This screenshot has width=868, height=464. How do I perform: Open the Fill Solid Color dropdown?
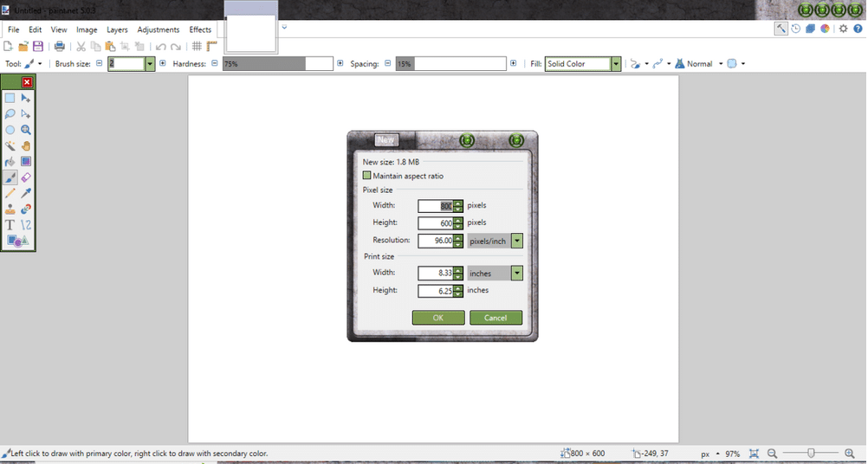(584, 63)
